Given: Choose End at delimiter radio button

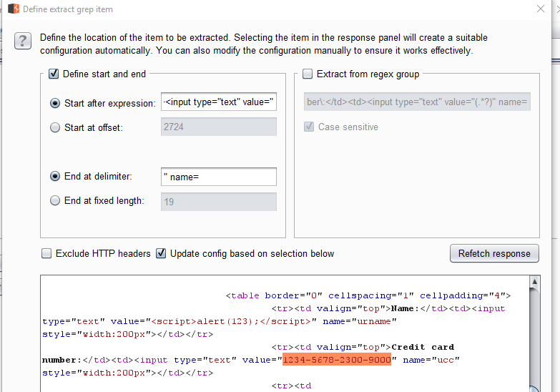Looking at the screenshot, I should [55, 176].
